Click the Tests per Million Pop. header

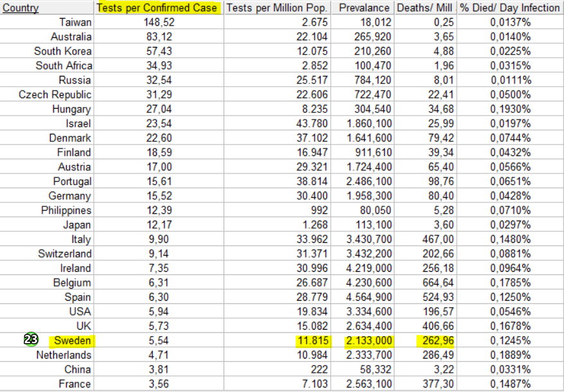[x=277, y=8]
